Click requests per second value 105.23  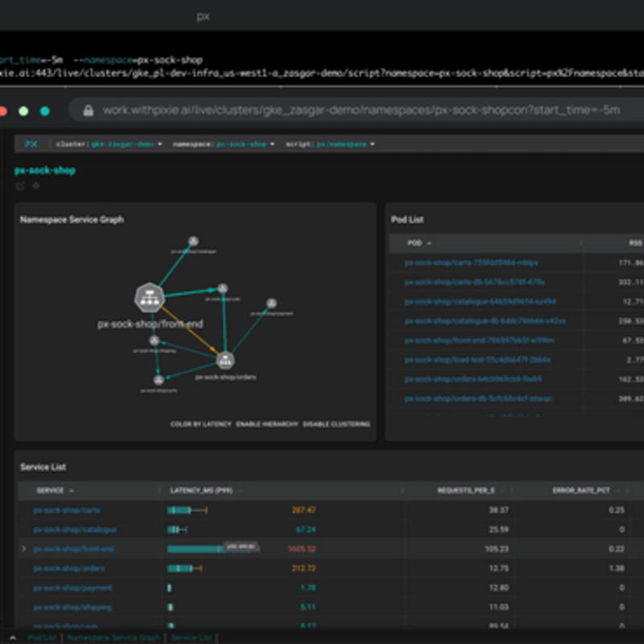click(x=497, y=549)
